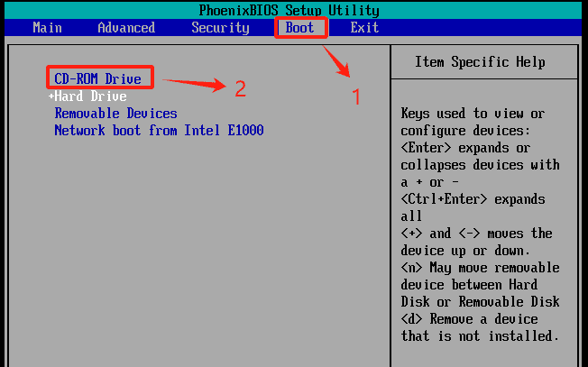The width and height of the screenshot is (588, 367).
Task: Select the Hard Drive boot entry
Action: point(90,96)
